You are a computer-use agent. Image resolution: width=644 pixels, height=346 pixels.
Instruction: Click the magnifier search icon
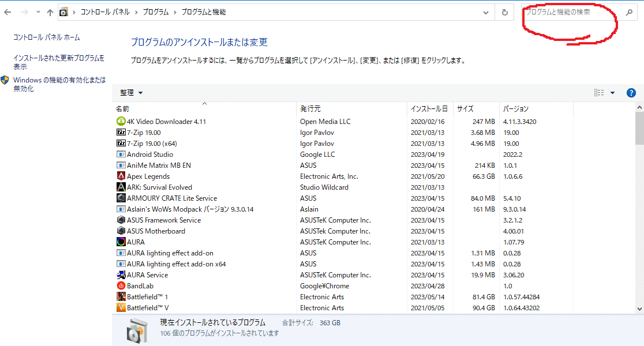click(x=629, y=12)
